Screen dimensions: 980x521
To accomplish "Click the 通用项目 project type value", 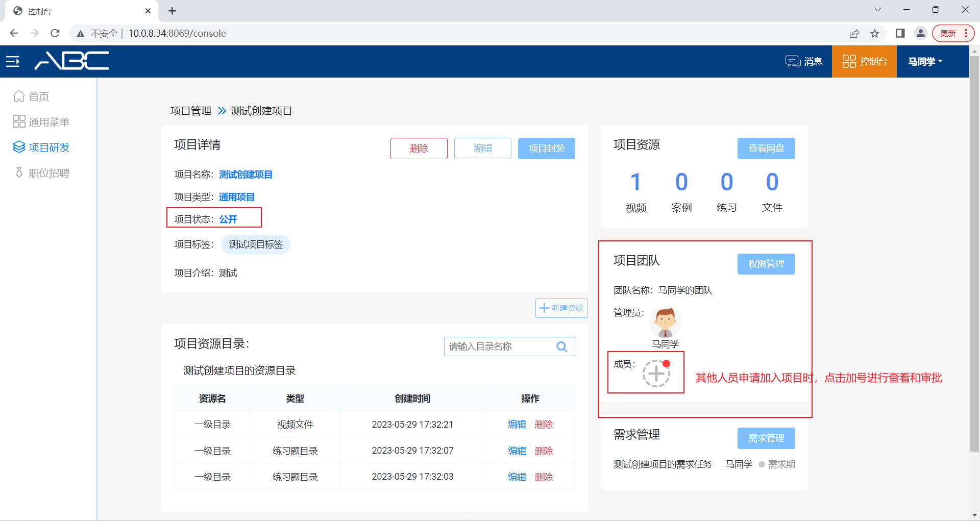I will (237, 197).
